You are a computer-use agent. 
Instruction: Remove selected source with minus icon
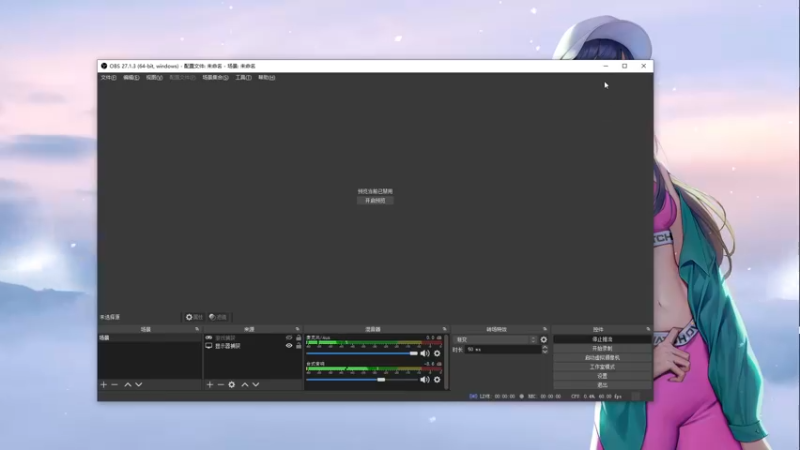pos(220,385)
